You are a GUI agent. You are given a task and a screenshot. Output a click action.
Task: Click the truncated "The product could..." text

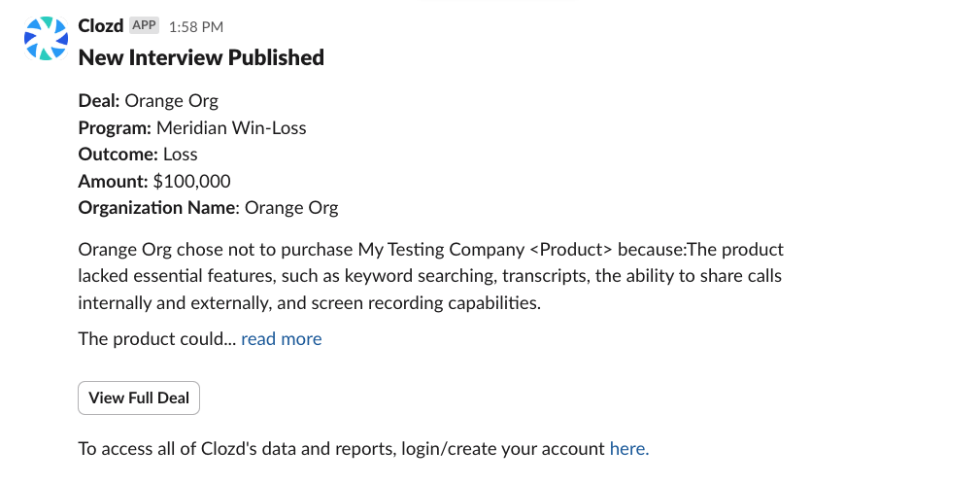click(156, 338)
